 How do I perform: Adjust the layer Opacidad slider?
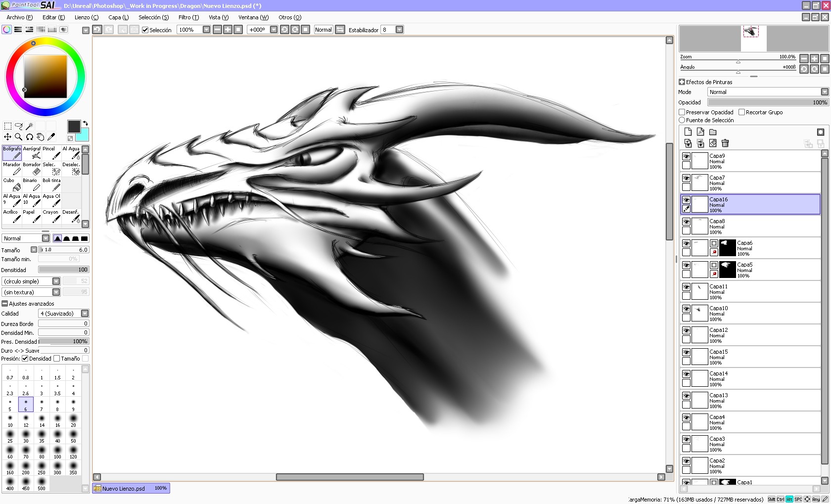tap(768, 102)
